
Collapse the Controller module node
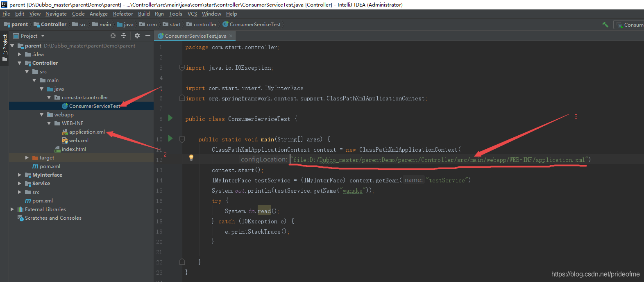click(x=19, y=63)
